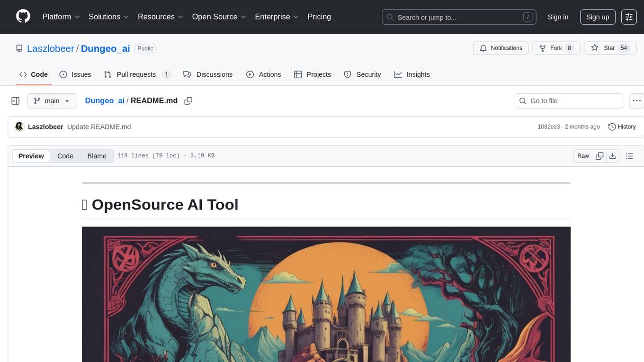Click the '2 months ago' timestamp
644x362 pixels.
click(x=582, y=127)
